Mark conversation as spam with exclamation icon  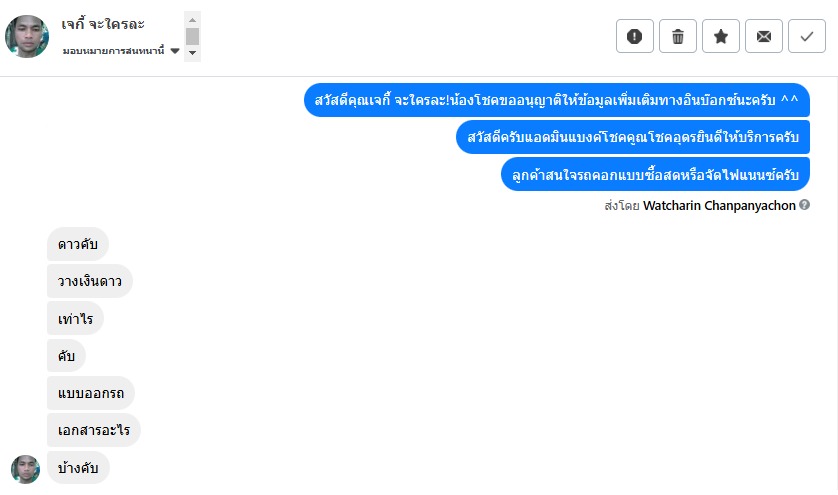[634, 36]
